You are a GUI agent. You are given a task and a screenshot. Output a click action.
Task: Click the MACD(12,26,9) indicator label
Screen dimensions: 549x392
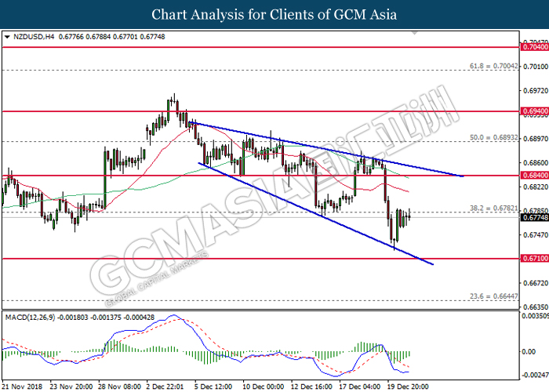[x=30, y=318]
